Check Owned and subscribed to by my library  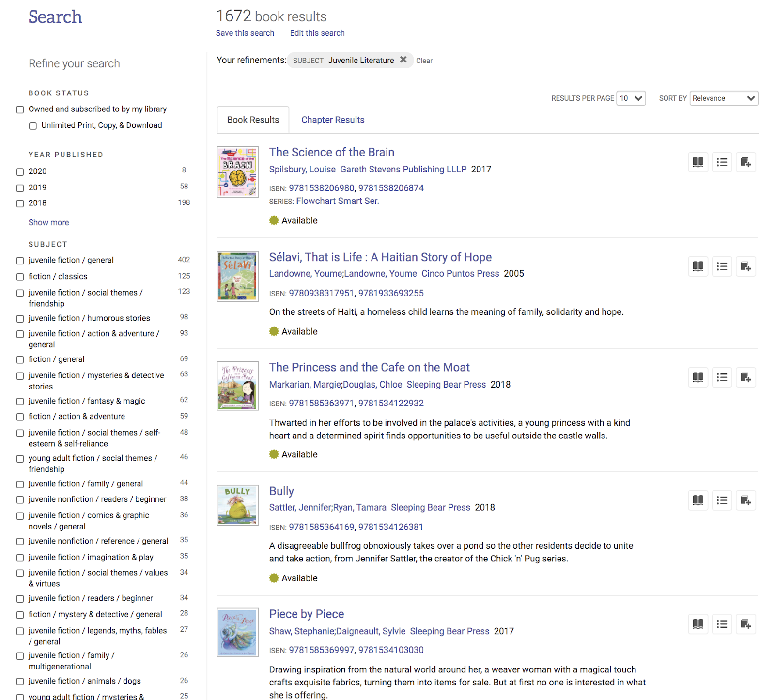click(20, 110)
